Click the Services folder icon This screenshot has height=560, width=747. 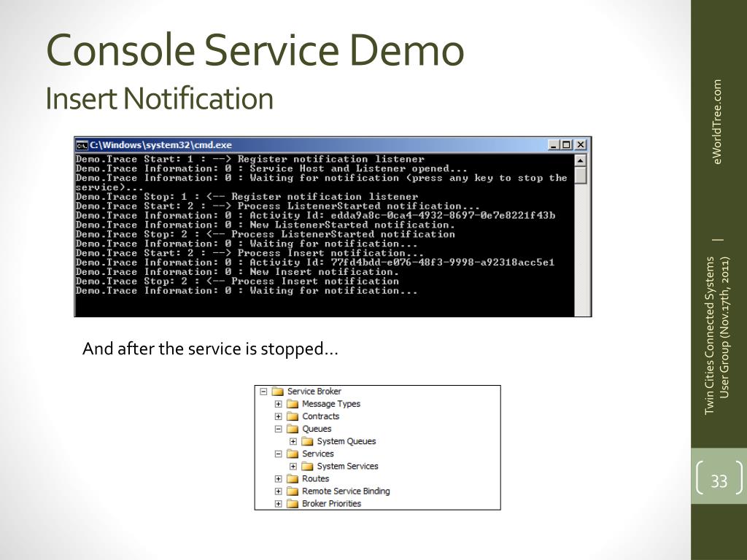click(x=293, y=454)
